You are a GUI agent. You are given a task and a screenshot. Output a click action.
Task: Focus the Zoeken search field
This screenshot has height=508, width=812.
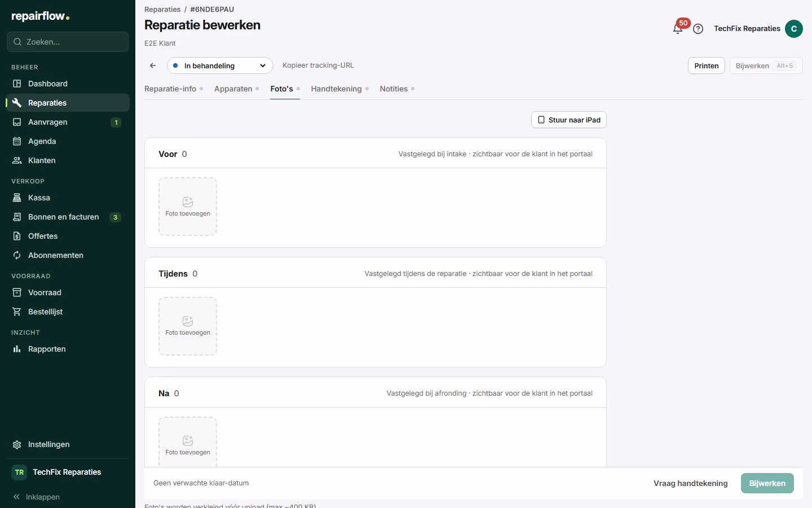click(x=68, y=42)
